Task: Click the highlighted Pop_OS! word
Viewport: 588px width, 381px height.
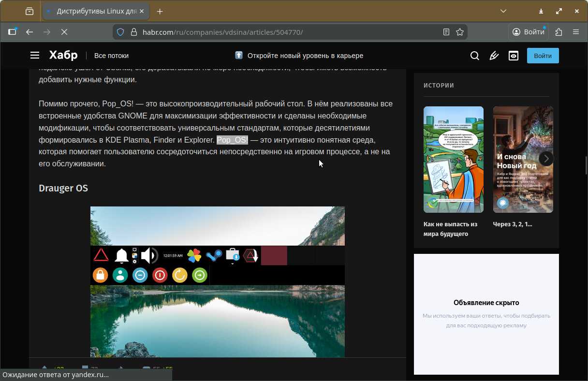Action: 232,140
